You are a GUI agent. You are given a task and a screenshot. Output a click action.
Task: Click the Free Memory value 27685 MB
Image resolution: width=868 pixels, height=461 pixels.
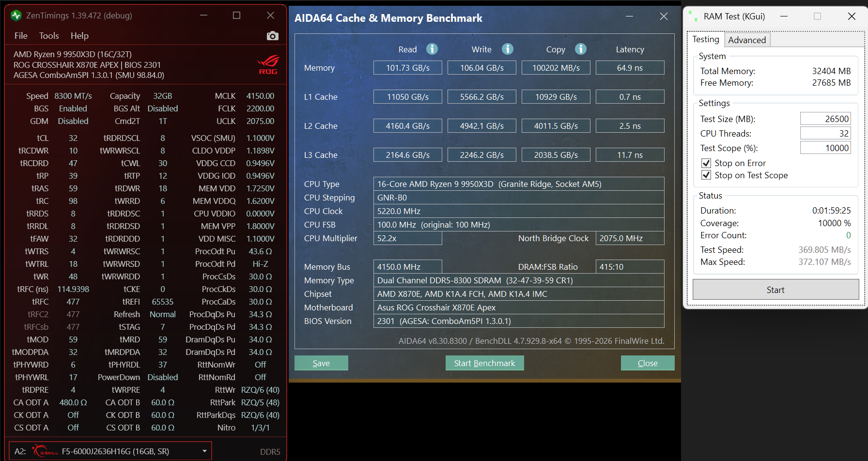pos(831,83)
